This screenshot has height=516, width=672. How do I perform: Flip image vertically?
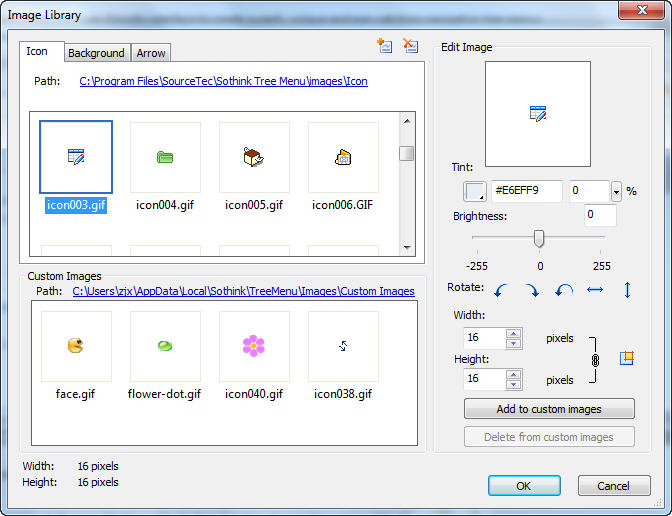[627, 290]
